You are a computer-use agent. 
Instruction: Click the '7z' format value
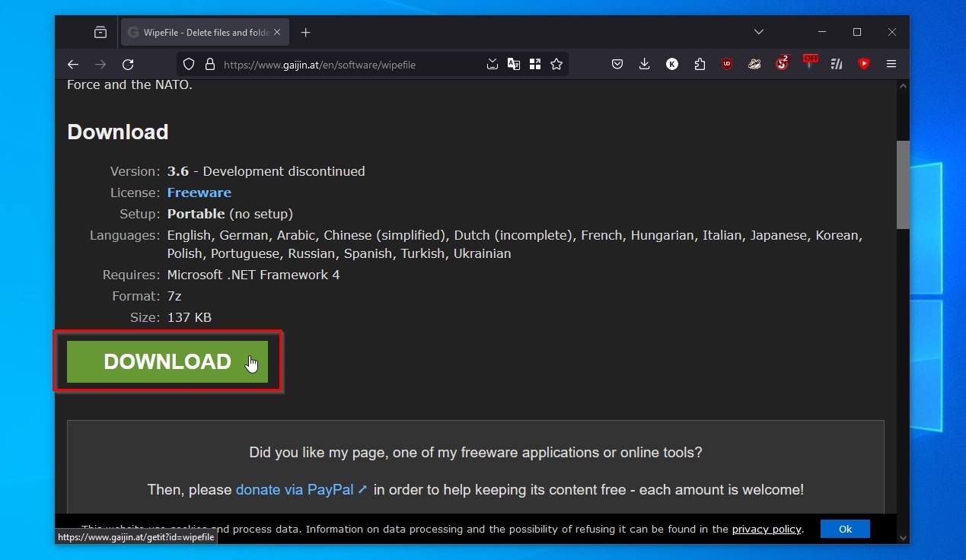tap(174, 296)
